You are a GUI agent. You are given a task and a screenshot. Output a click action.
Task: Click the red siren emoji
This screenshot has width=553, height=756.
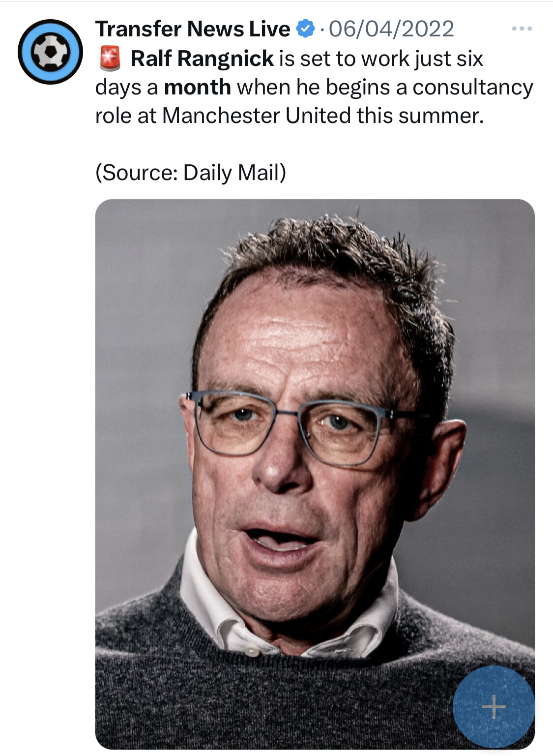click(x=110, y=59)
